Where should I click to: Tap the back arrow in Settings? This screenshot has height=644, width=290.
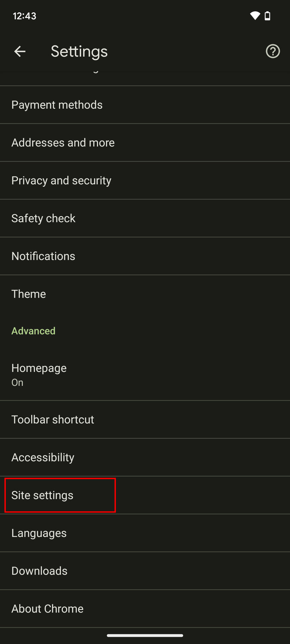20,51
